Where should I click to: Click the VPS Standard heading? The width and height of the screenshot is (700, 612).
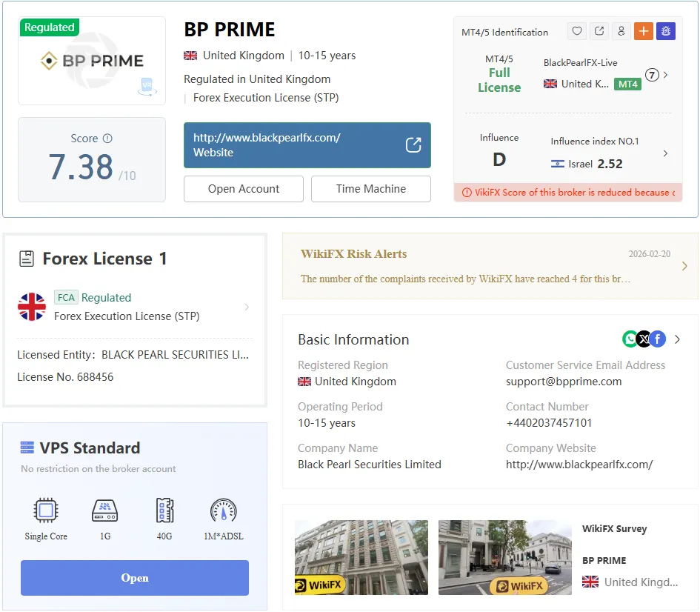pyautogui.click(x=90, y=448)
